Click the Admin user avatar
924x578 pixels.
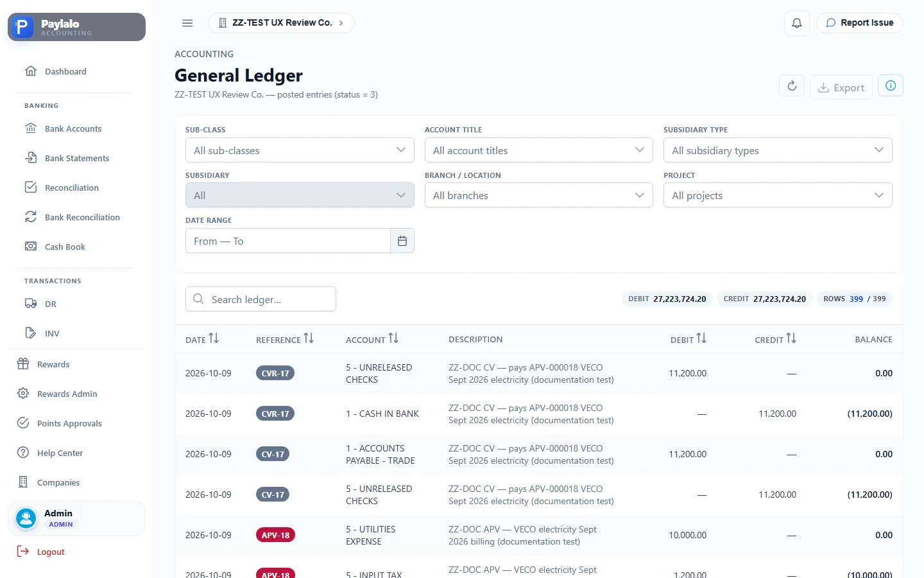[26, 518]
